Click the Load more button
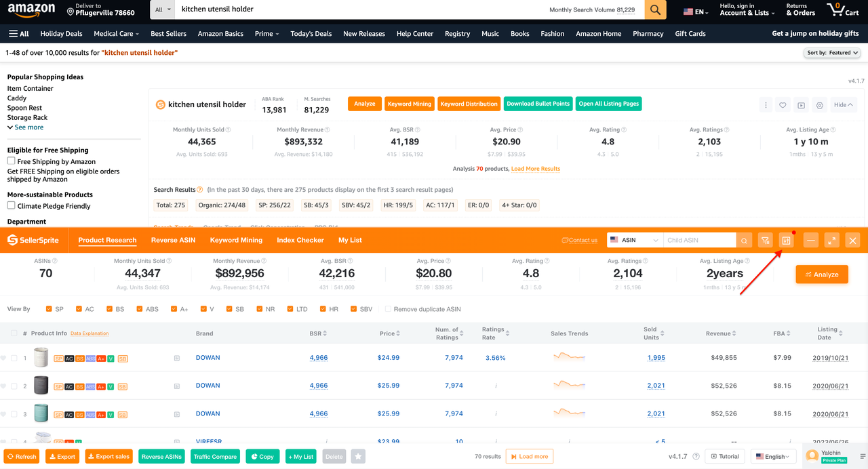The width and height of the screenshot is (868, 469). tap(530, 457)
